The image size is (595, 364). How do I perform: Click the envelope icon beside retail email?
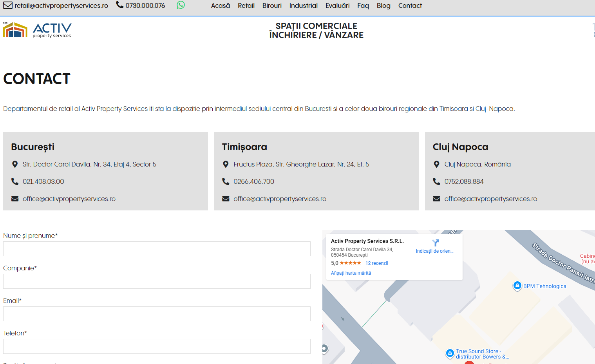click(x=8, y=5)
